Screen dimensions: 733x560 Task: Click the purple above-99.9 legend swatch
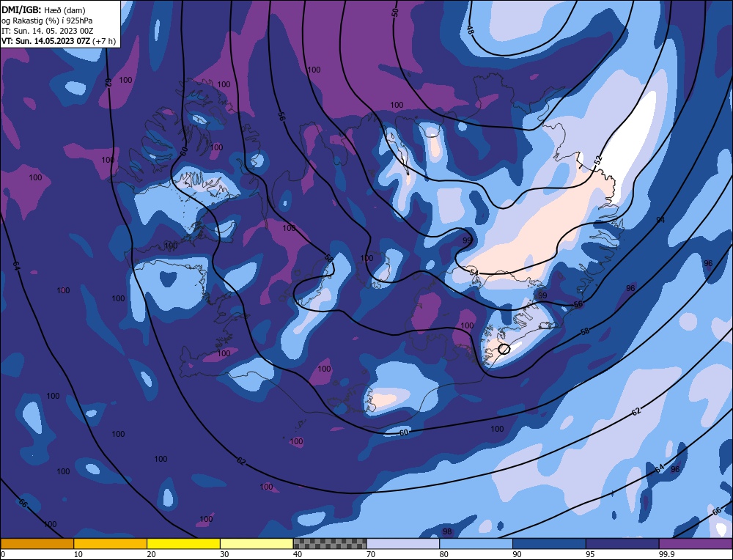click(x=696, y=543)
